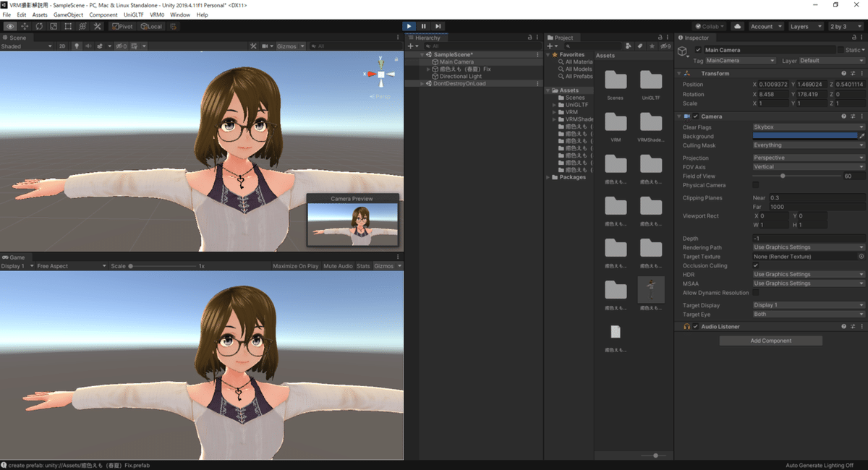Select the Rotate tool
The width and height of the screenshot is (868, 470).
click(x=39, y=26)
